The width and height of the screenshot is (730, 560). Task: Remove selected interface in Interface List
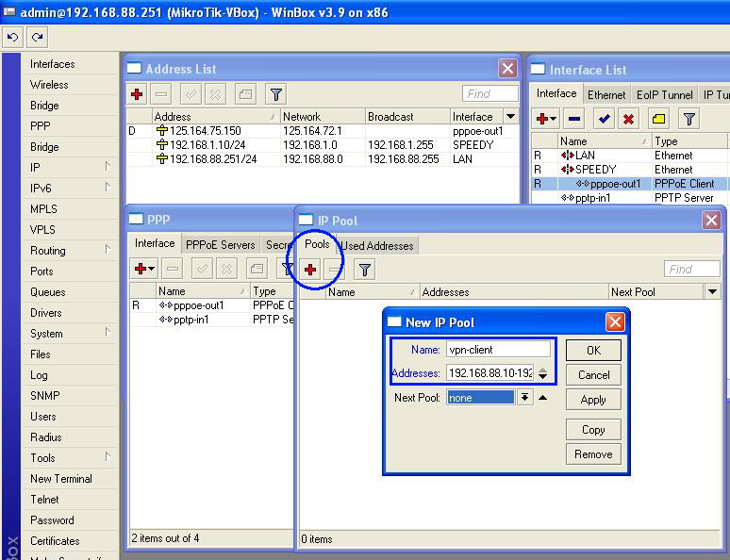click(x=574, y=119)
